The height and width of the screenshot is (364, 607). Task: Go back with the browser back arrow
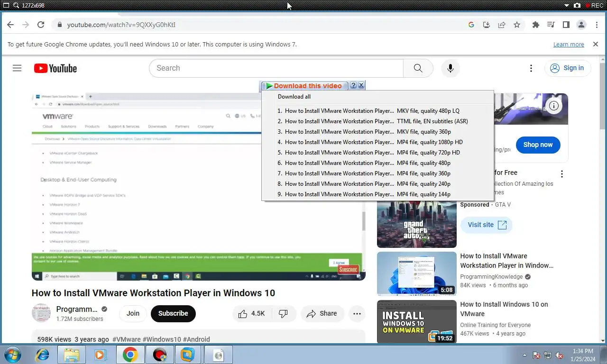click(x=10, y=25)
